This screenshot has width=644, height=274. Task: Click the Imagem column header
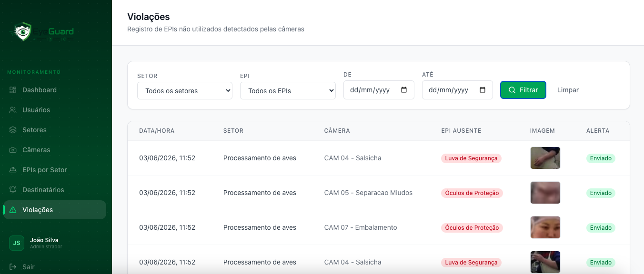click(x=543, y=131)
